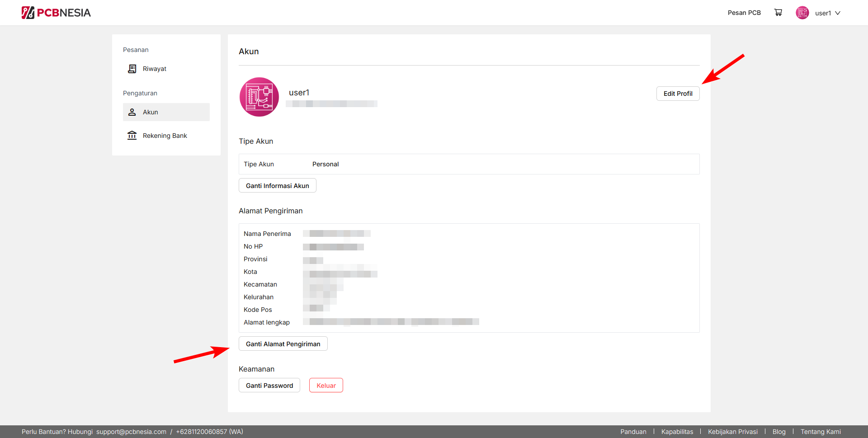
Task: Open Kapabilitas footer link
Action: click(677, 432)
